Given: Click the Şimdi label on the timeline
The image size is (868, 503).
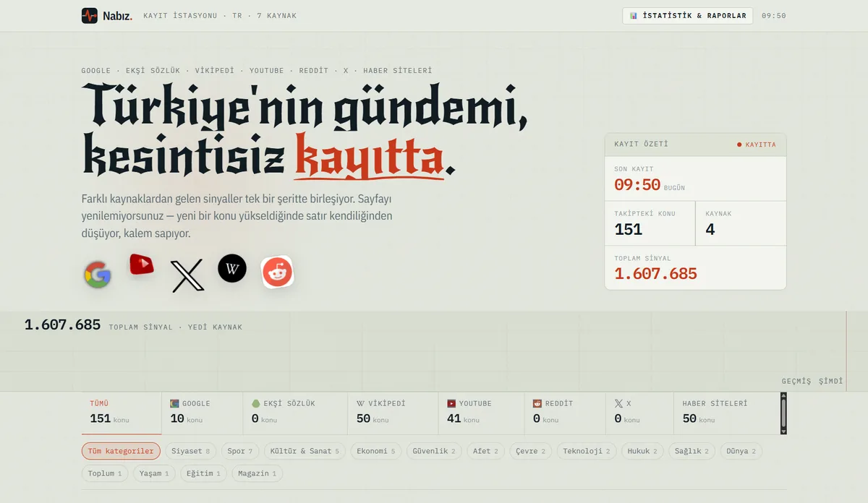Looking at the screenshot, I should point(831,381).
